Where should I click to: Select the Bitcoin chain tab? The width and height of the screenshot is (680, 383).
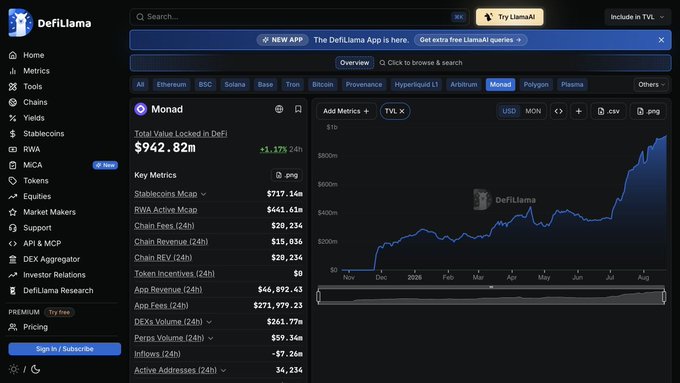coord(323,85)
